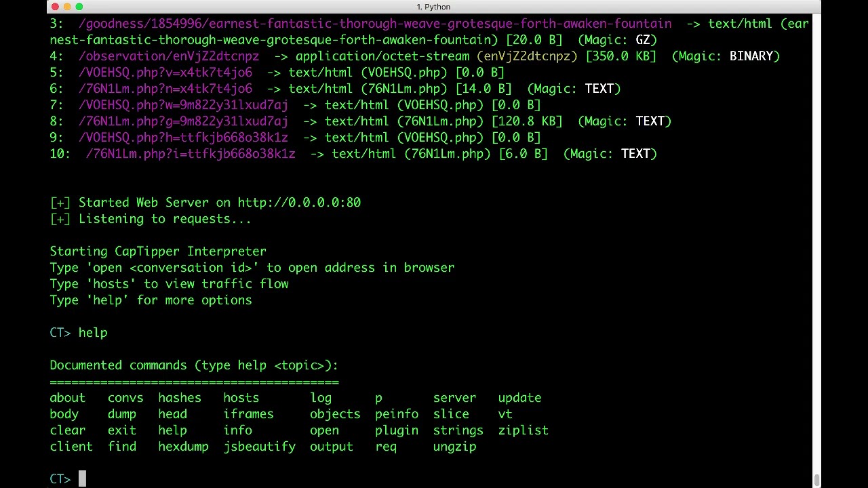Click the 'p' command name
868x488 pixels.
pyautogui.click(x=378, y=399)
